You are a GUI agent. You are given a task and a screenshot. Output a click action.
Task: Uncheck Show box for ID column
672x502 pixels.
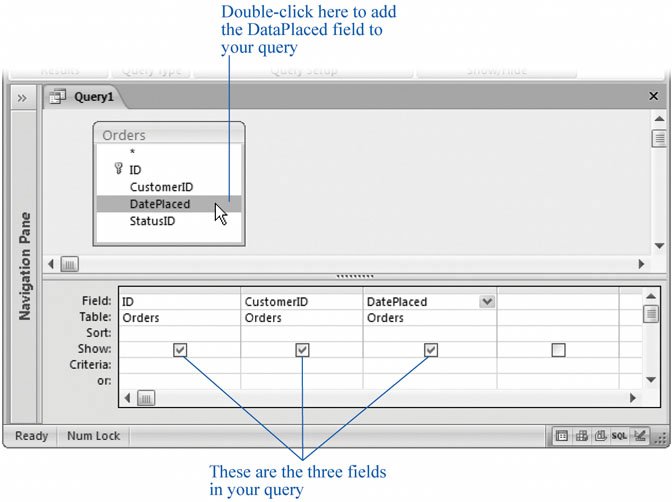(x=180, y=350)
